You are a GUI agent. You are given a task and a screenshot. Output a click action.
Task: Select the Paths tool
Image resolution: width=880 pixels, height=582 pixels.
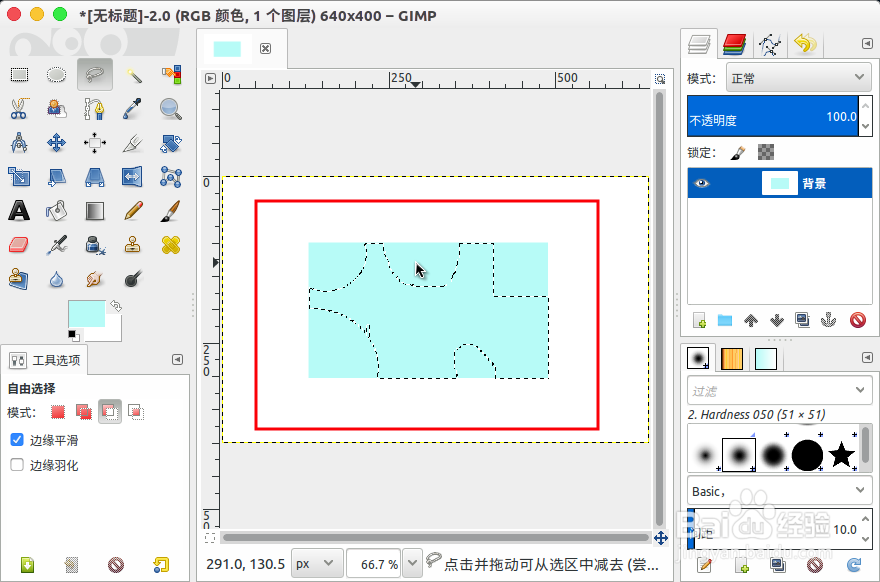(94, 109)
